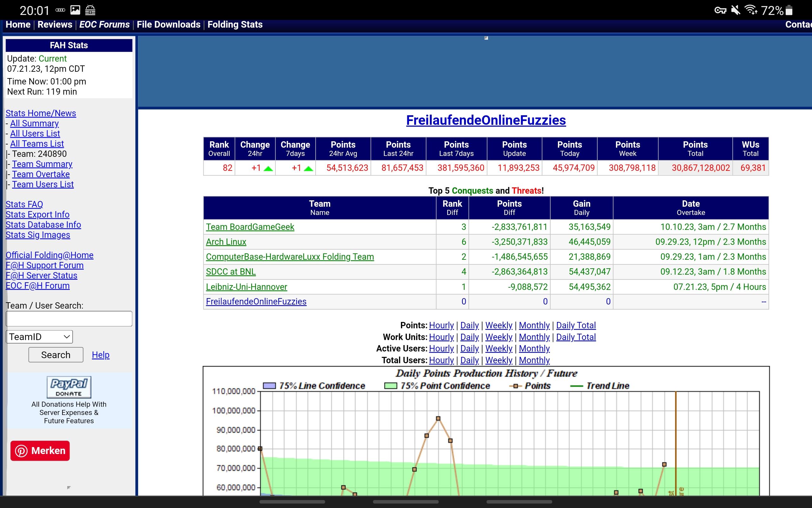Viewport: 812px width, 508px height.
Task: Open EOC Forums in top navigation
Action: (104, 24)
